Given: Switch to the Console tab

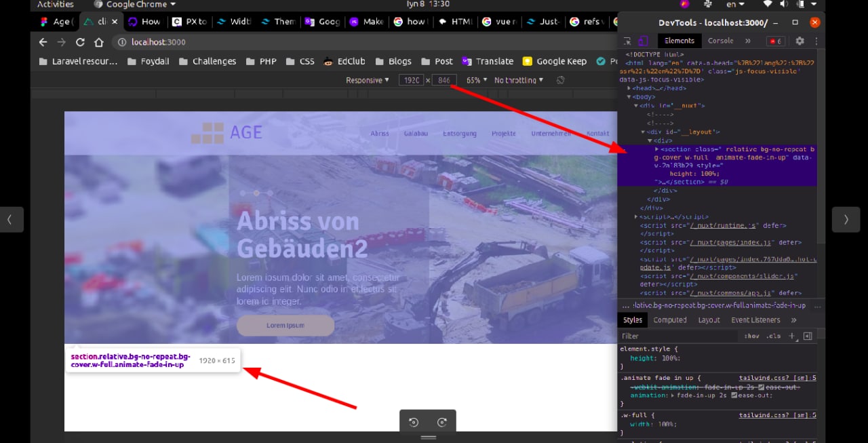Looking at the screenshot, I should pos(720,41).
